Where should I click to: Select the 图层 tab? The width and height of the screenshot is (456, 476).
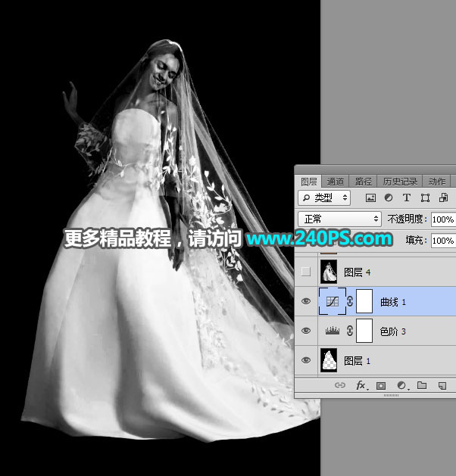(x=308, y=182)
